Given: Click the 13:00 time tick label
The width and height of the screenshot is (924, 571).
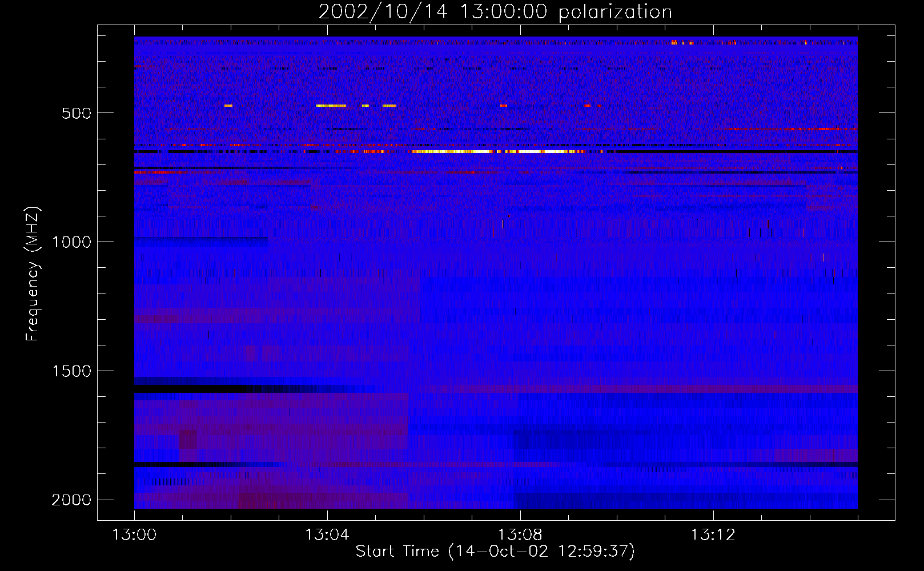Looking at the screenshot, I should [134, 535].
